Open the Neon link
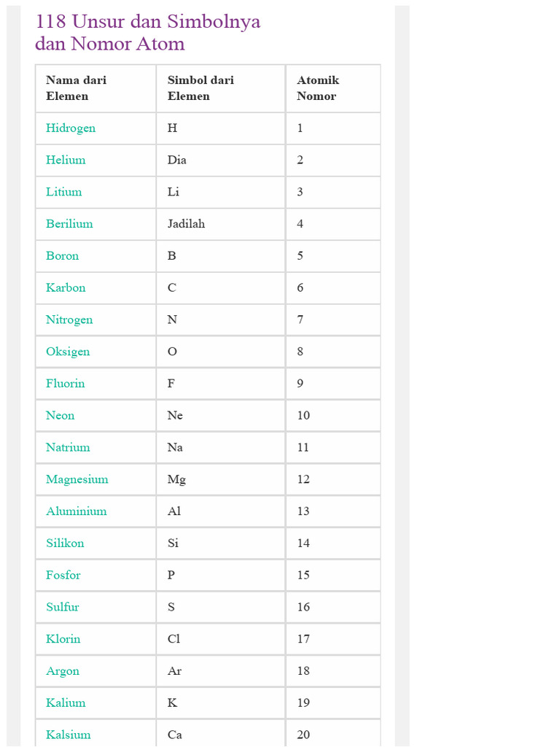The image size is (560, 747). pos(60,415)
